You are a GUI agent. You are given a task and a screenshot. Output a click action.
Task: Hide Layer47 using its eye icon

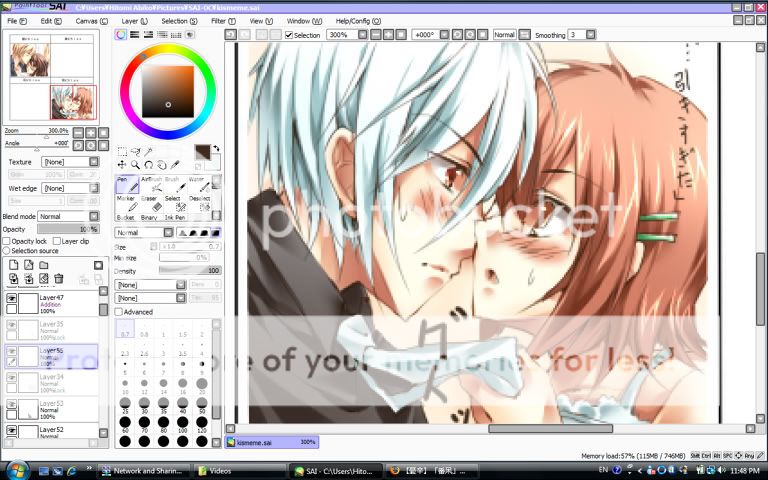[11, 298]
